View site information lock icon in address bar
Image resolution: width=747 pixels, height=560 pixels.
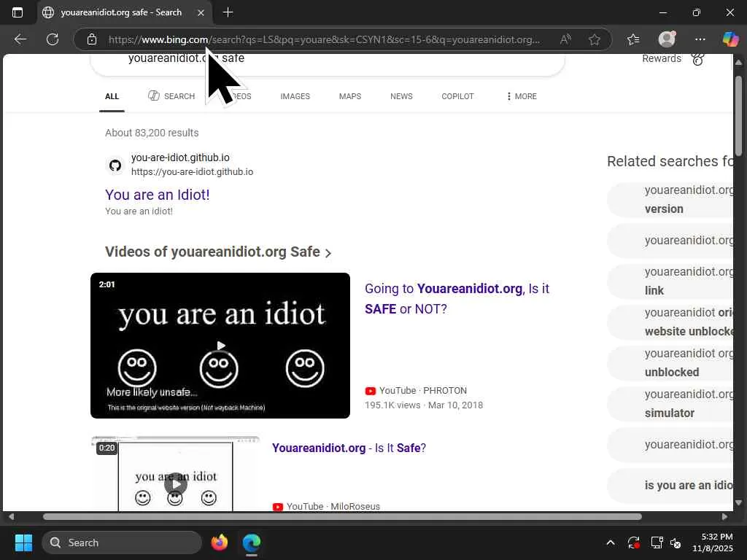click(x=92, y=39)
